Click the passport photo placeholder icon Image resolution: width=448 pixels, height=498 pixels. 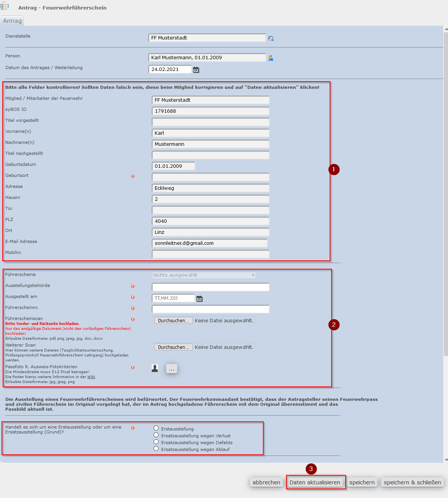[x=155, y=368]
